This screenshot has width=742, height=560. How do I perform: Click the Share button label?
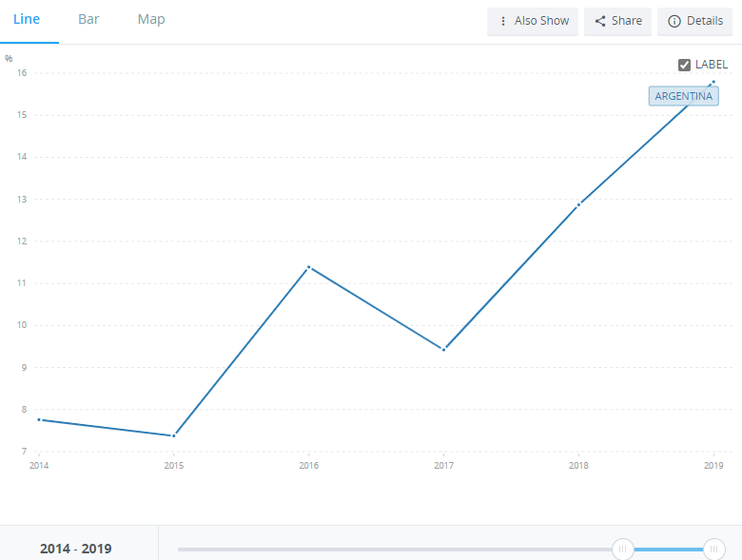(x=627, y=21)
